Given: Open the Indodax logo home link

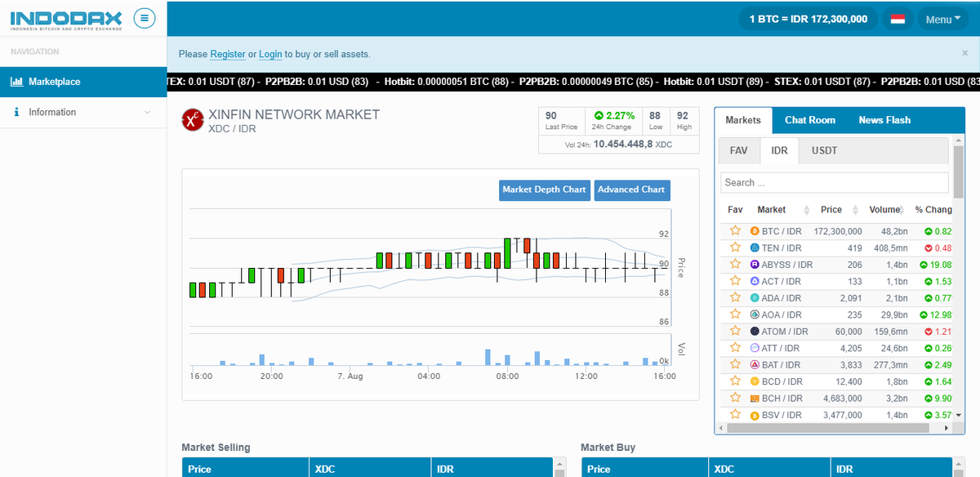Looking at the screenshot, I should click(x=65, y=18).
